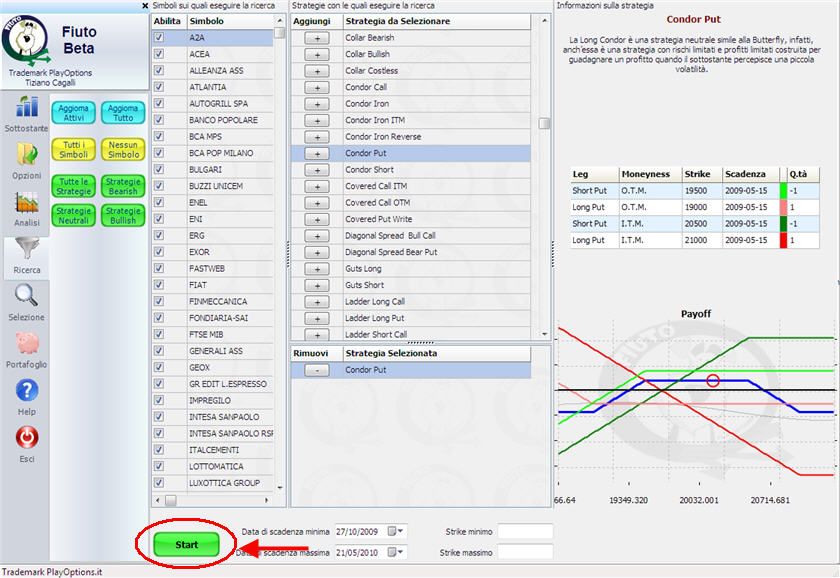
Task: Open the Portafoglio piggy bank icon
Action: (26, 344)
